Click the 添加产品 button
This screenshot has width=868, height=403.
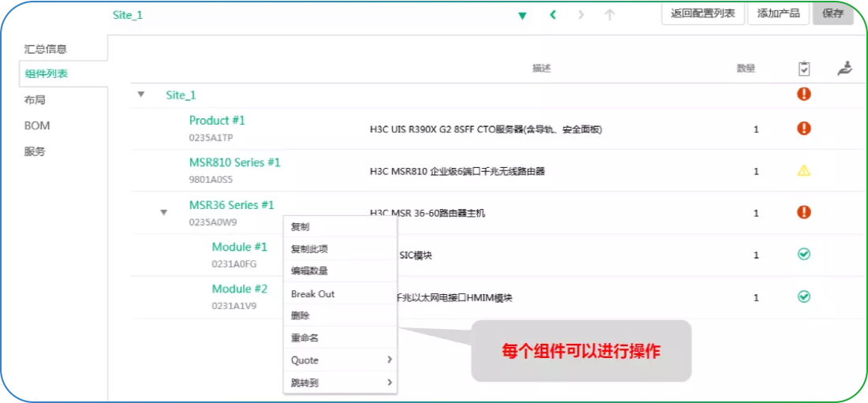(778, 14)
